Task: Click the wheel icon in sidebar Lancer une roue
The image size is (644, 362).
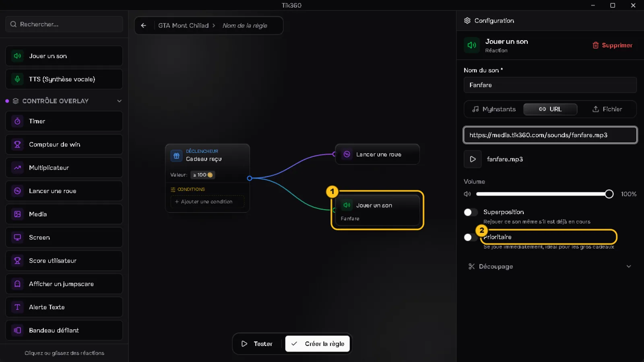Action: 17,191
